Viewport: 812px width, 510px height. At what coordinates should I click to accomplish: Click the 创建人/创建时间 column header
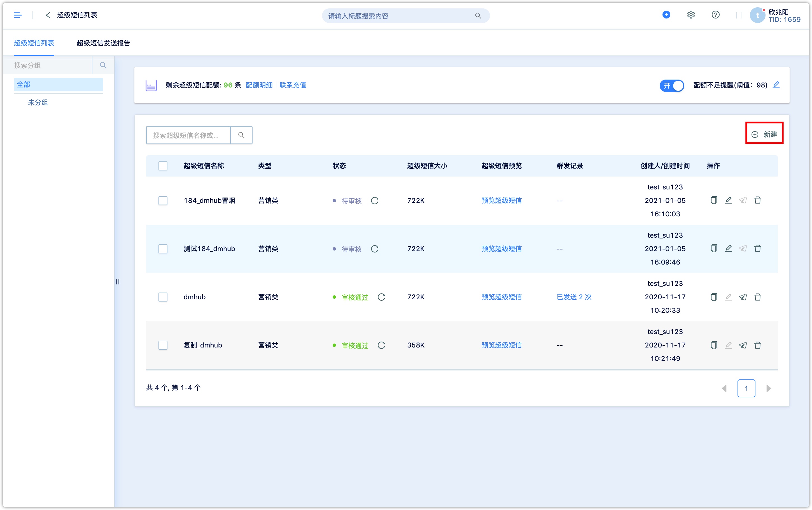point(665,166)
